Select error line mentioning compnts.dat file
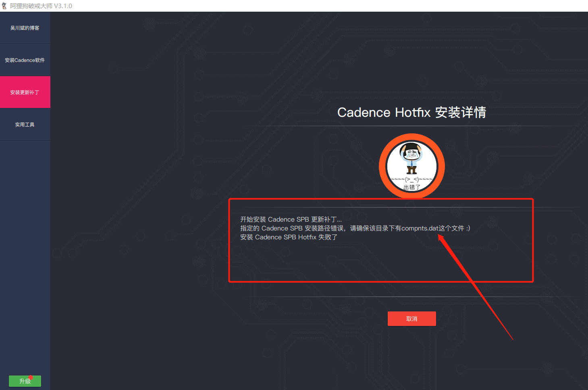 pyautogui.click(x=355, y=228)
